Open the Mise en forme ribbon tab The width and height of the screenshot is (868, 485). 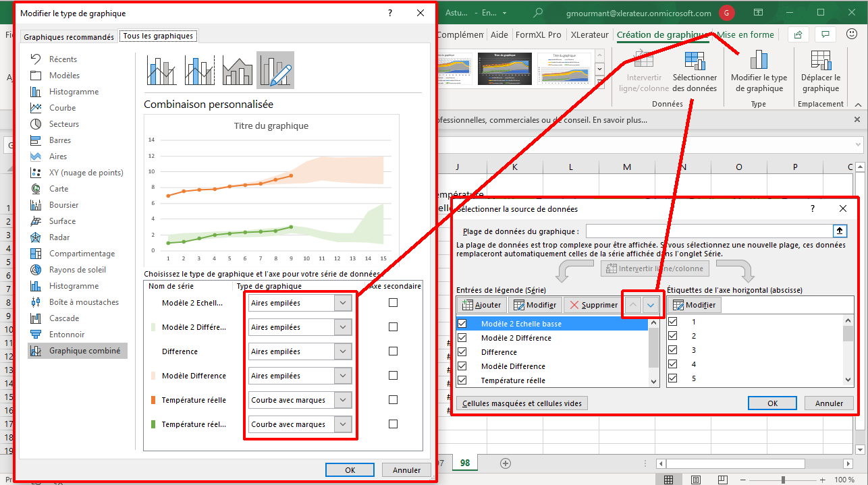click(746, 35)
